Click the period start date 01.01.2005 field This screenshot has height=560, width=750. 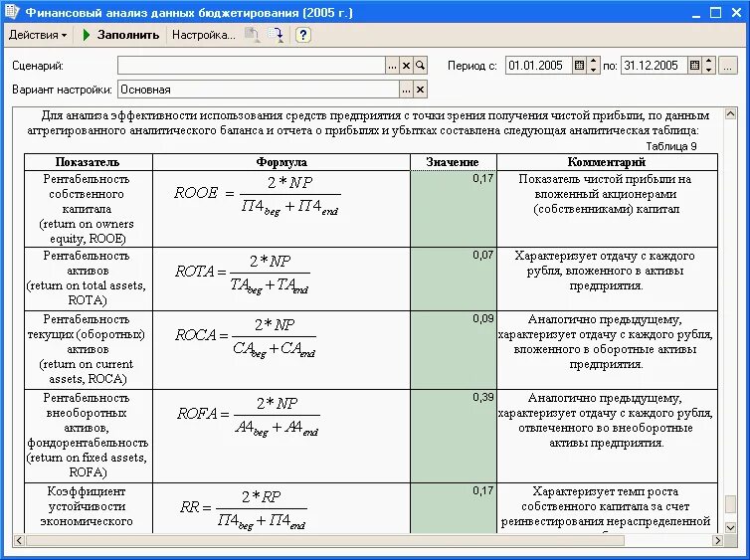coord(538,66)
